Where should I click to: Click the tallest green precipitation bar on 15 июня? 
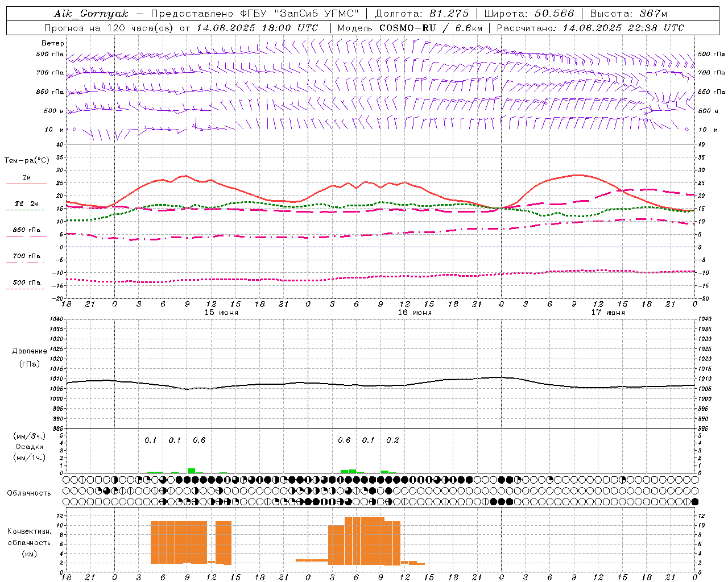coord(191,471)
